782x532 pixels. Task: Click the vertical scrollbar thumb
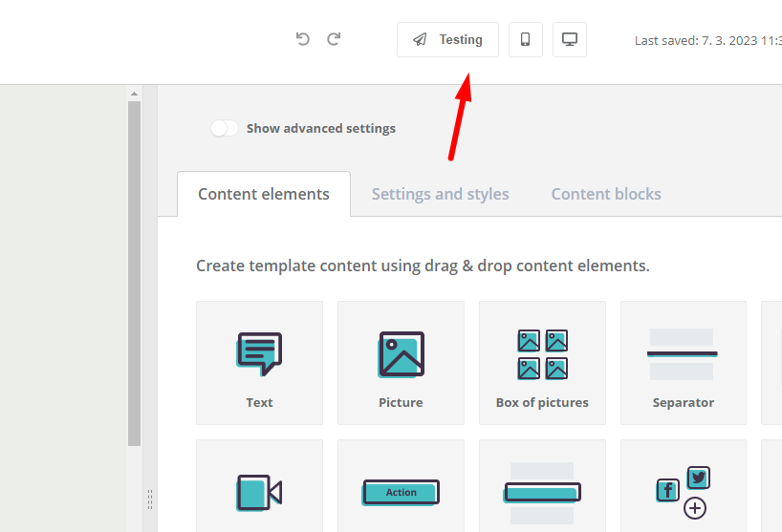(x=134, y=273)
